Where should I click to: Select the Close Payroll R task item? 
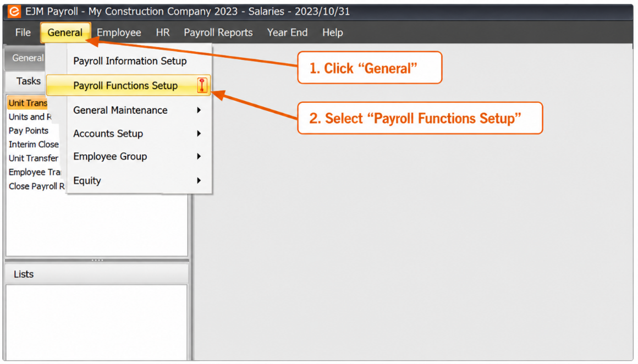(x=37, y=186)
